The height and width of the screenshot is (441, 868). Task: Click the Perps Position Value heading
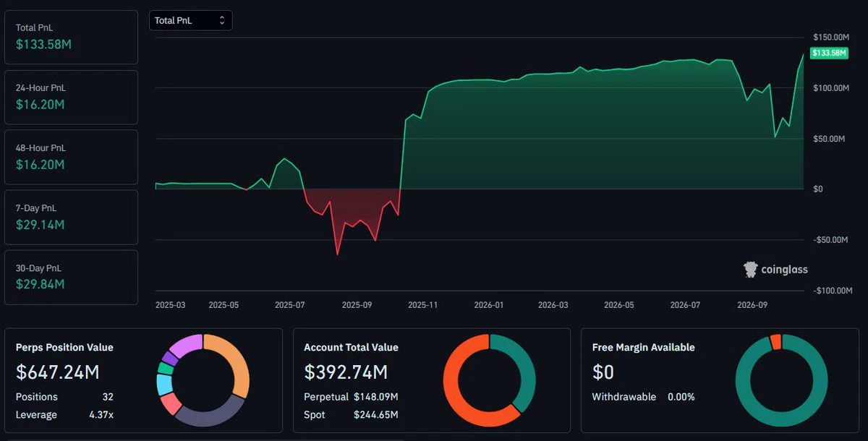[64, 348]
